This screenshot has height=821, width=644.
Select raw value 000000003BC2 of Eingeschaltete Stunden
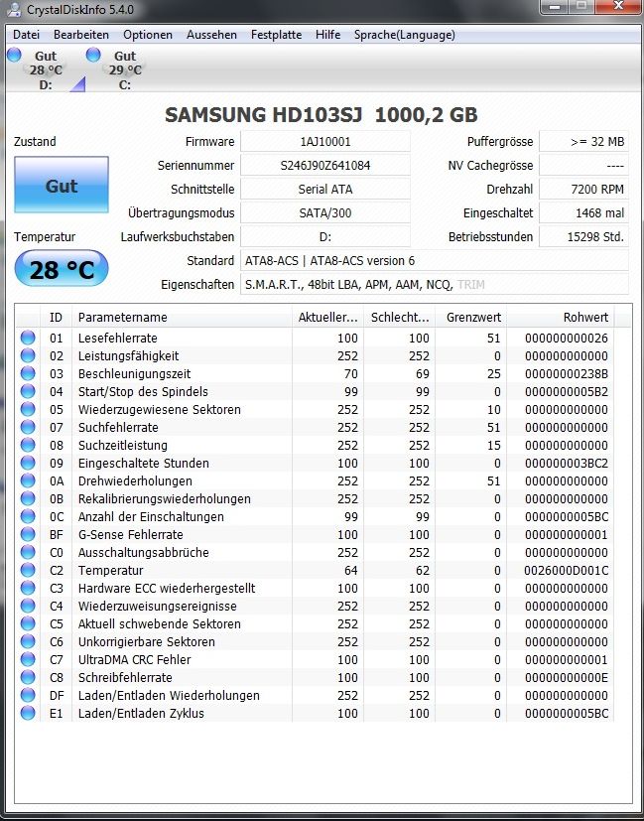[567, 464]
